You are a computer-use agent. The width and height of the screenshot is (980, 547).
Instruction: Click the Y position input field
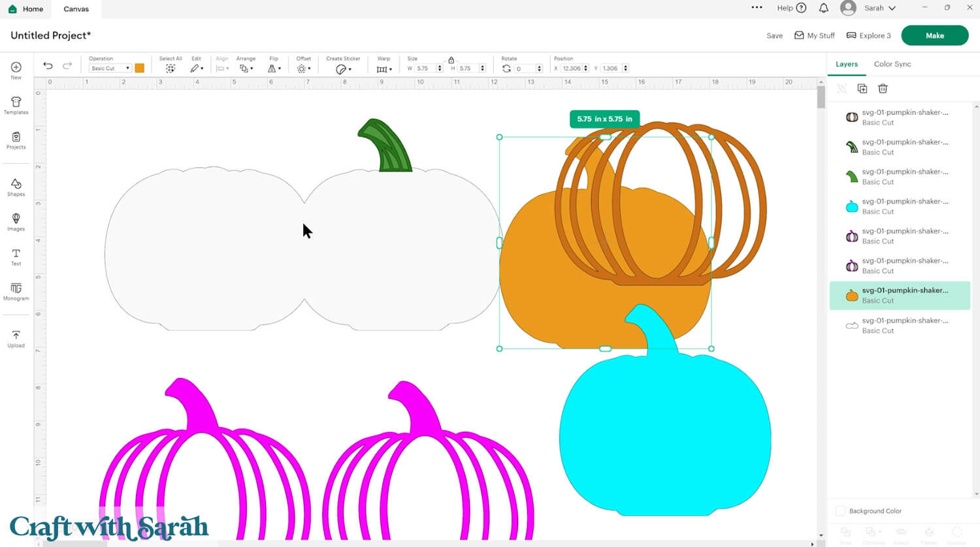pyautogui.click(x=611, y=68)
